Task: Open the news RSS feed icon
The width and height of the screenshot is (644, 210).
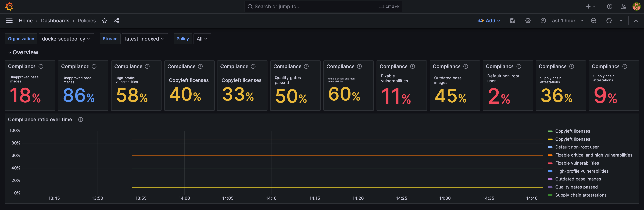Action: (x=623, y=7)
